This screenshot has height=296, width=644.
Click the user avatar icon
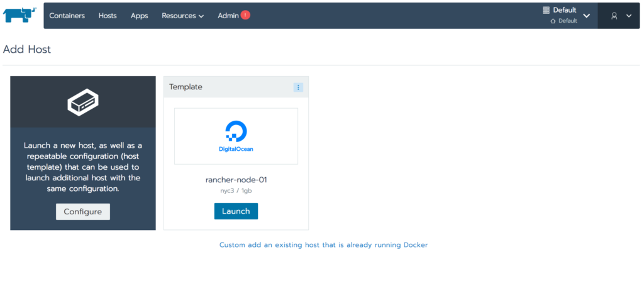tap(614, 16)
